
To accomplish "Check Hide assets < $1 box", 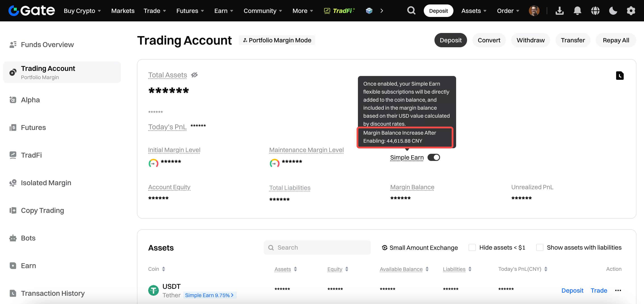I will (472, 247).
